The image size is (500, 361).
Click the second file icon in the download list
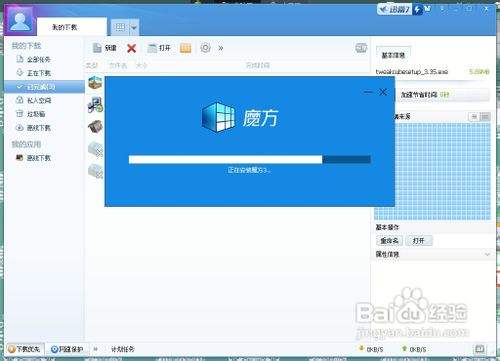coord(95,104)
